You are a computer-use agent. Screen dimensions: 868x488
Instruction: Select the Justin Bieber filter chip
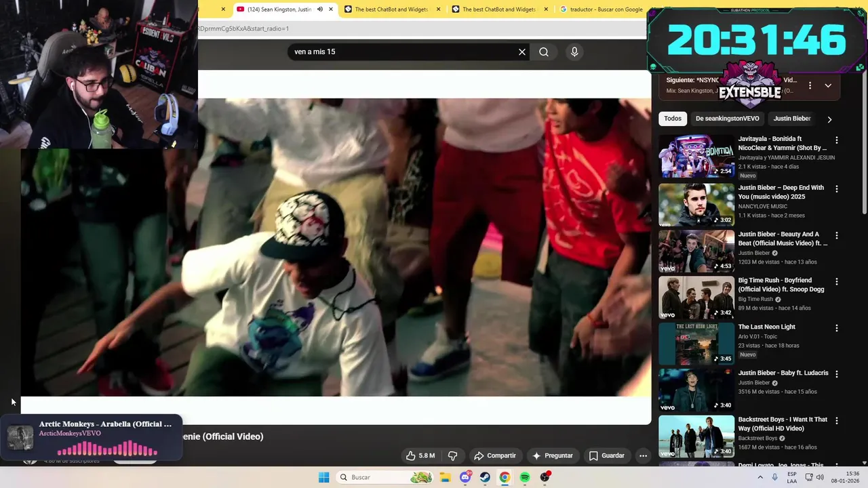coord(792,119)
